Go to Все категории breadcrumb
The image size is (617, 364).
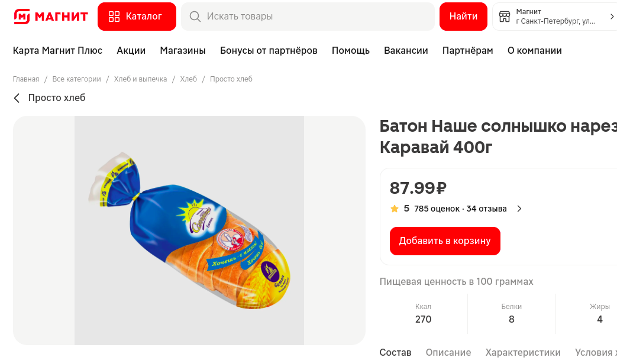pyautogui.click(x=76, y=79)
